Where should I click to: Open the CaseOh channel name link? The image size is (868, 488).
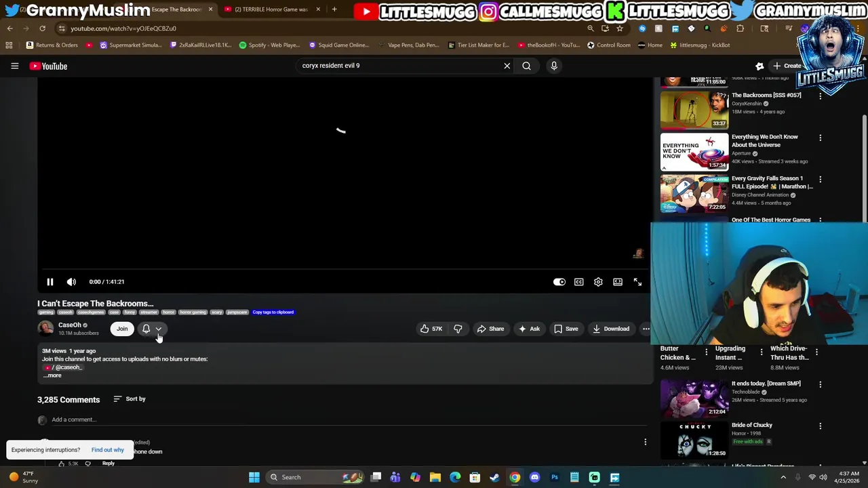click(69, 325)
